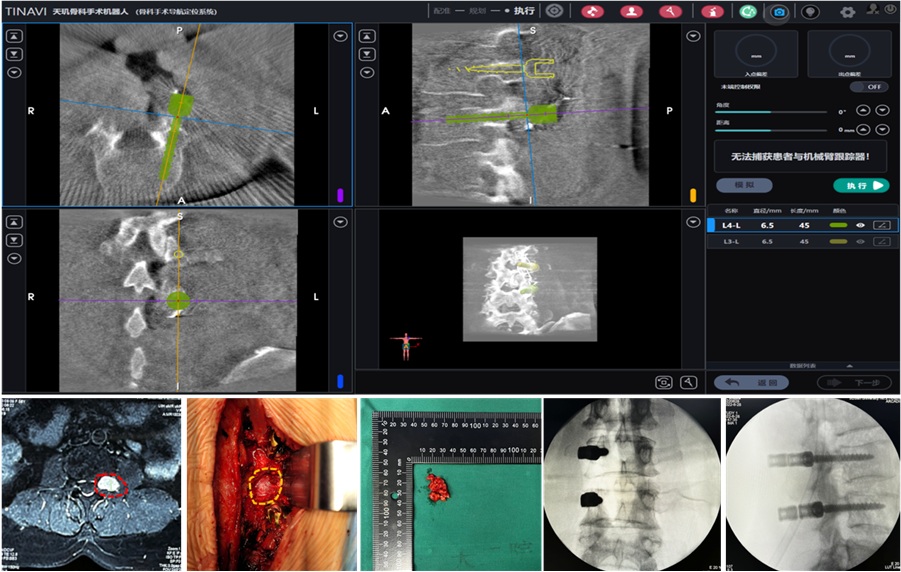Viewport: 901px width, 572px height.
Task: Open the axial view top-right dropdown
Action: tap(340, 36)
